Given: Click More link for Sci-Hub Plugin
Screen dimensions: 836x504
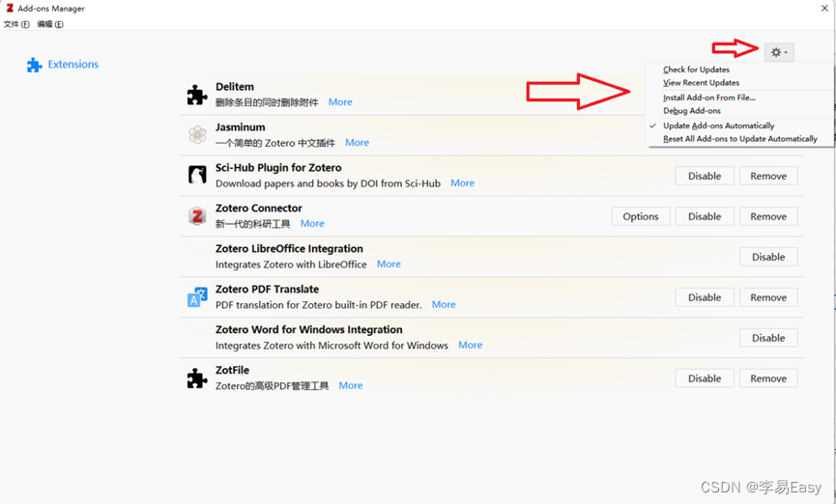Looking at the screenshot, I should tap(462, 182).
